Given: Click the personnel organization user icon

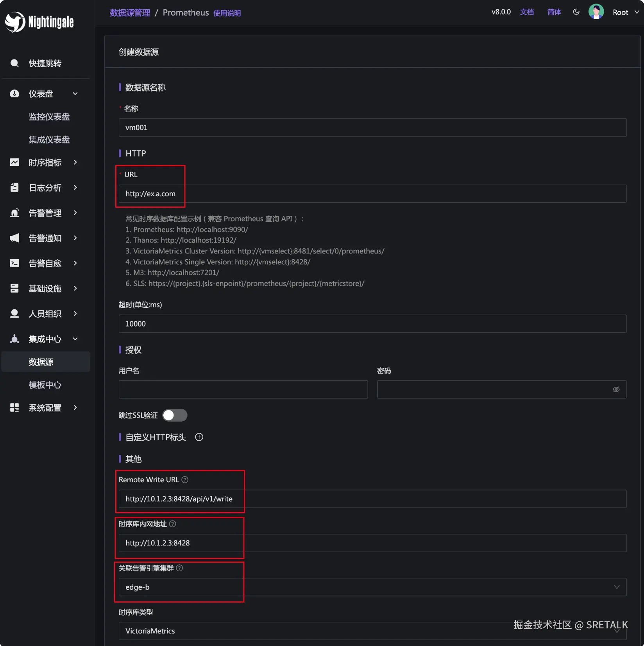Looking at the screenshot, I should click(x=14, y=314).
